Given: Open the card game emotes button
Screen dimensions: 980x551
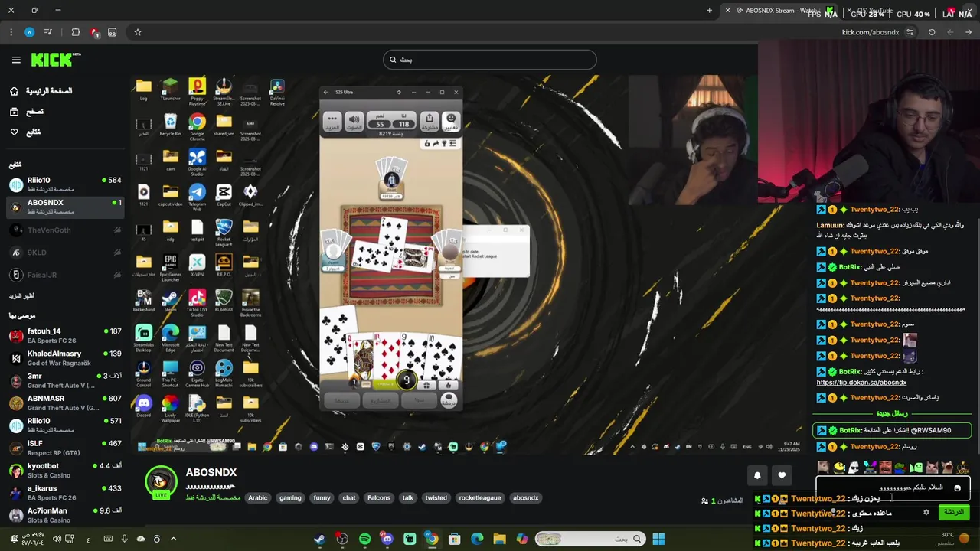Looking at the screenshot, I should 451,121.
